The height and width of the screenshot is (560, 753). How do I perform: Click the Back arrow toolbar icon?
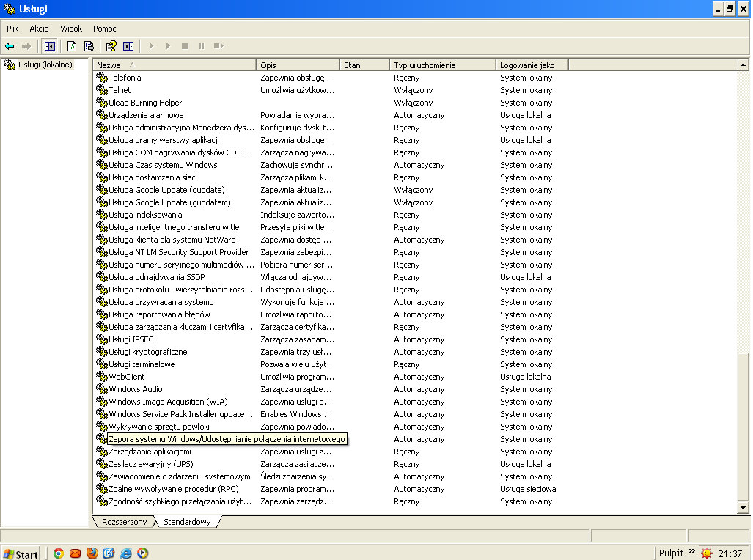pyautogui.click(x=10, y=46)
